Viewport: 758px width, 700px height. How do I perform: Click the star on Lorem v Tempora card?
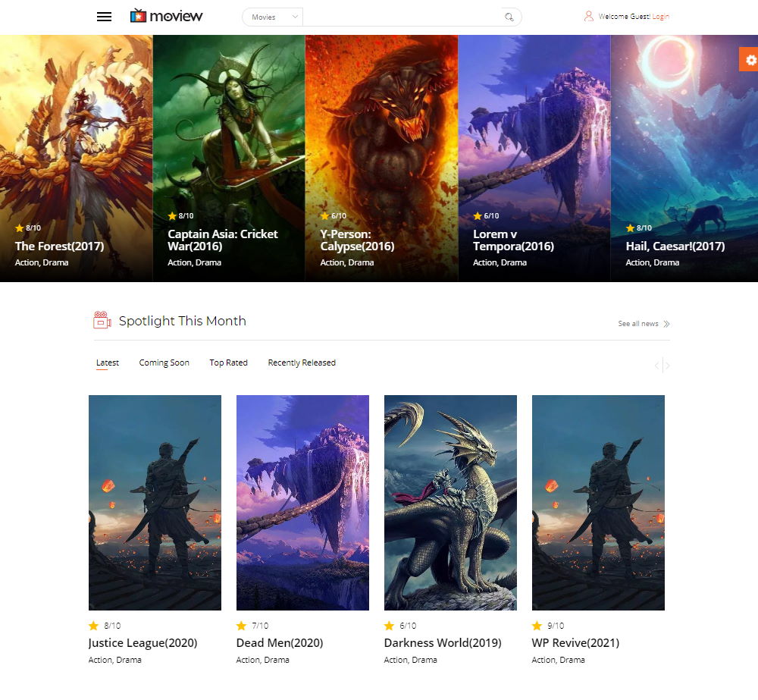[478, 215]
